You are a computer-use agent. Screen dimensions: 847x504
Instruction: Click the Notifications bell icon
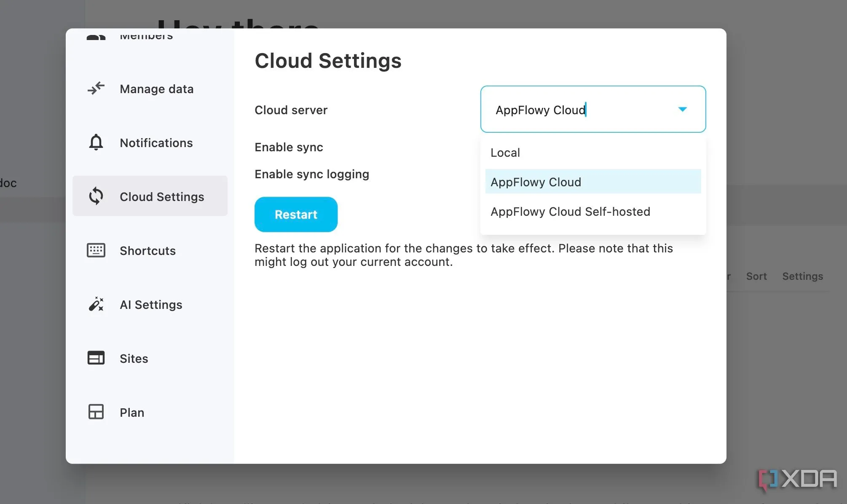click(96, 142)
